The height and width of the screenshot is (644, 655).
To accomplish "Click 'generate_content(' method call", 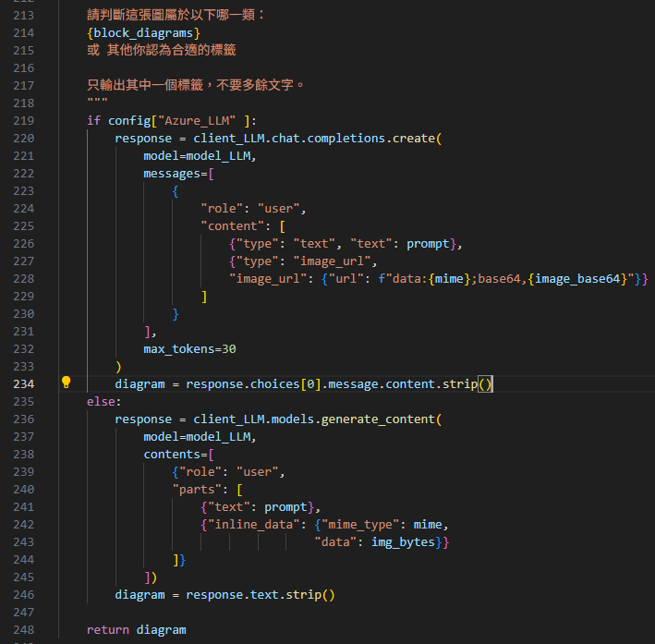I will point(382,419).
